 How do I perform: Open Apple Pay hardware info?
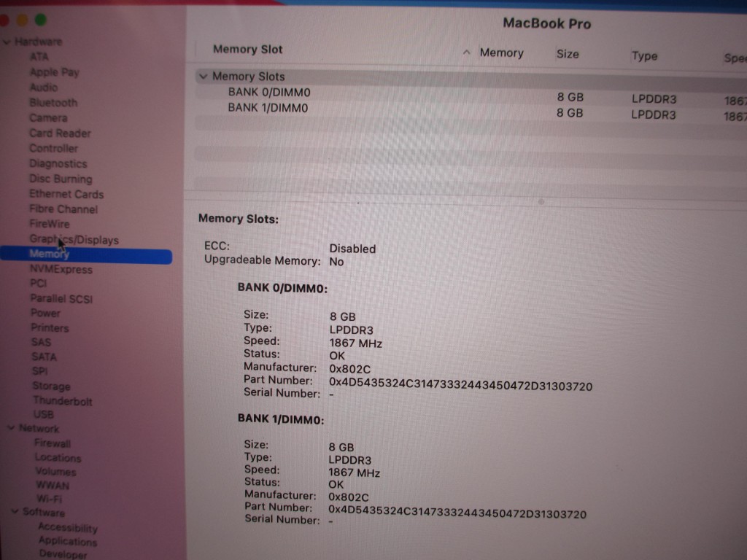pos(54,72)
